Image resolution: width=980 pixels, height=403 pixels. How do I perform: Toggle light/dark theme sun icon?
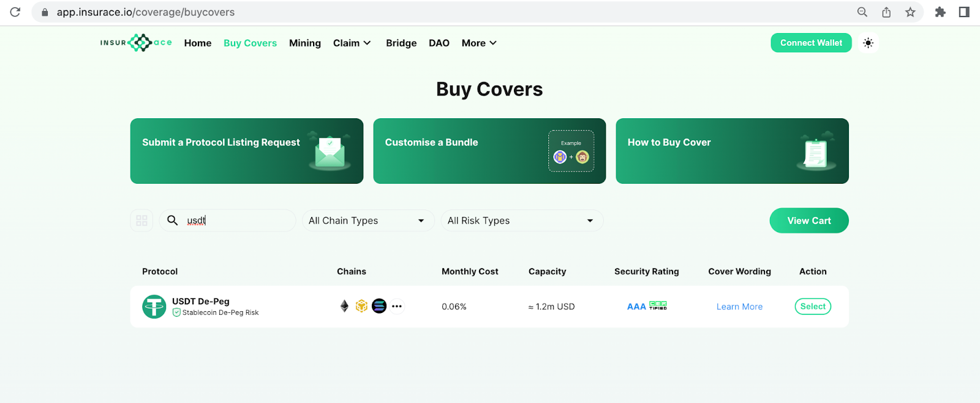[868, 43]
